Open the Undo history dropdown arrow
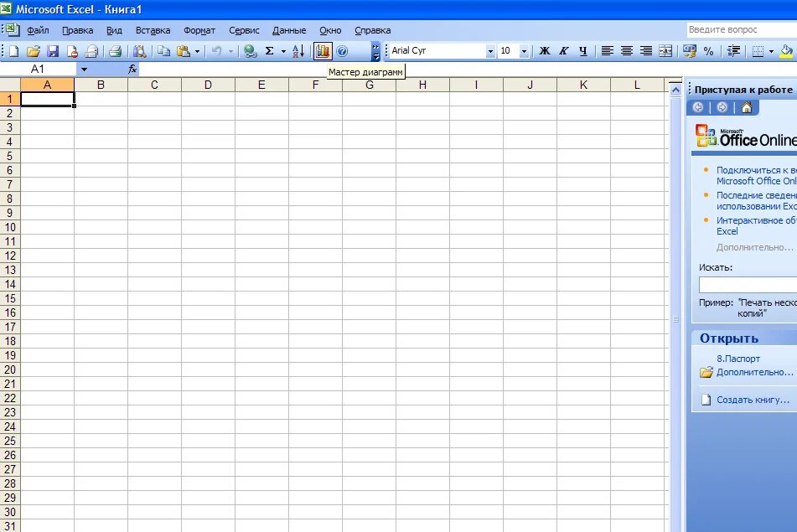This screenshot has height=532, width=797. coord(230,51)
